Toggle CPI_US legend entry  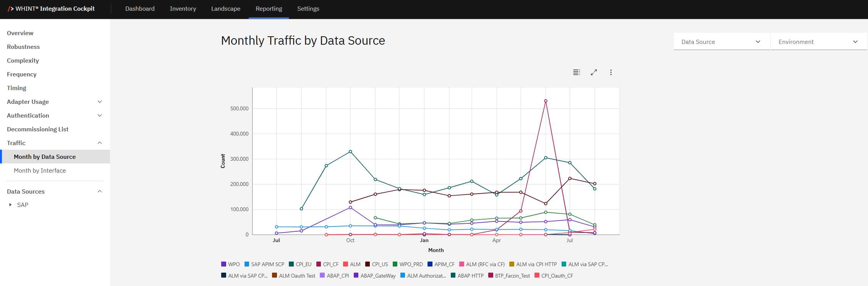pos(376,264)
